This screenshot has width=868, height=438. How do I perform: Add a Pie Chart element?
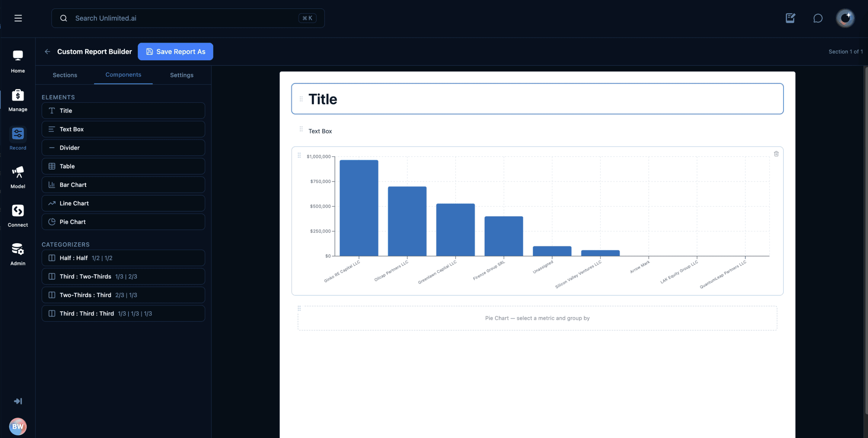click(123, 222)
